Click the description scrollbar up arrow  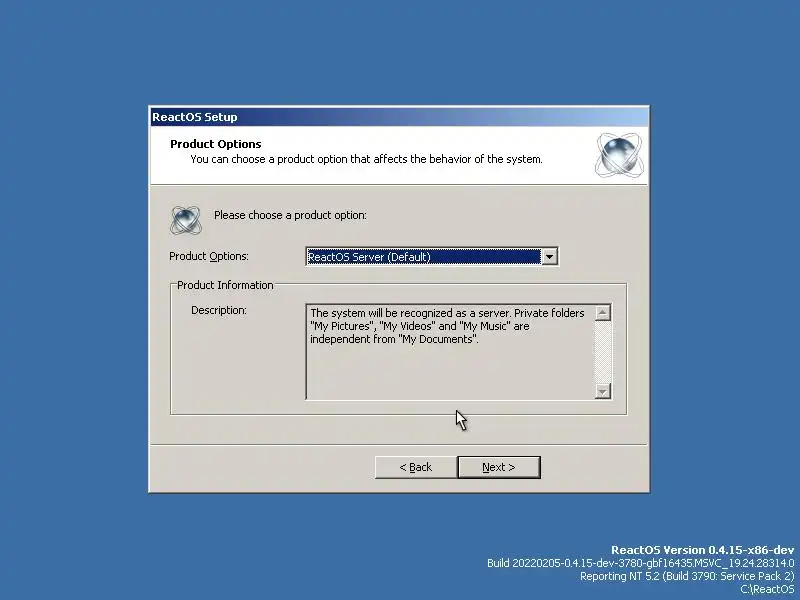coord(603,313)
